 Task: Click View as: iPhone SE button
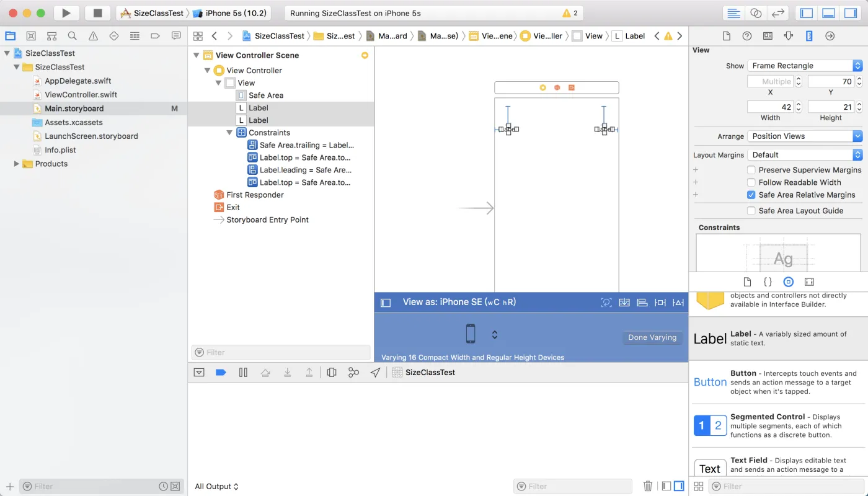pos(459,303)
